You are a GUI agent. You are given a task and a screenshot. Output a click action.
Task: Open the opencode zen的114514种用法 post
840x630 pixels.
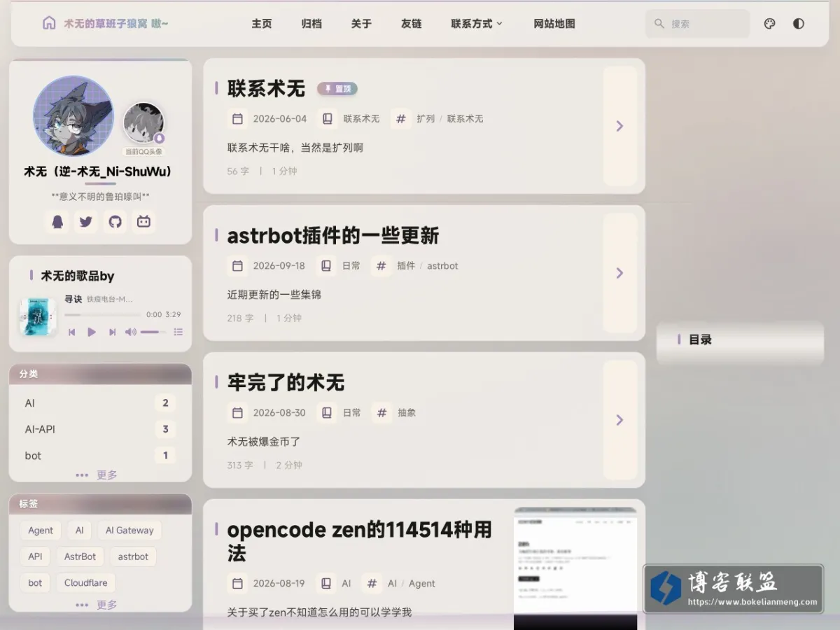coord(359,541)
